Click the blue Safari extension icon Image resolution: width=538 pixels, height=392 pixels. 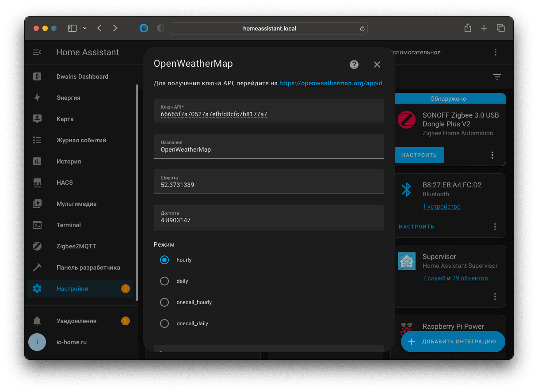(144, 28)
